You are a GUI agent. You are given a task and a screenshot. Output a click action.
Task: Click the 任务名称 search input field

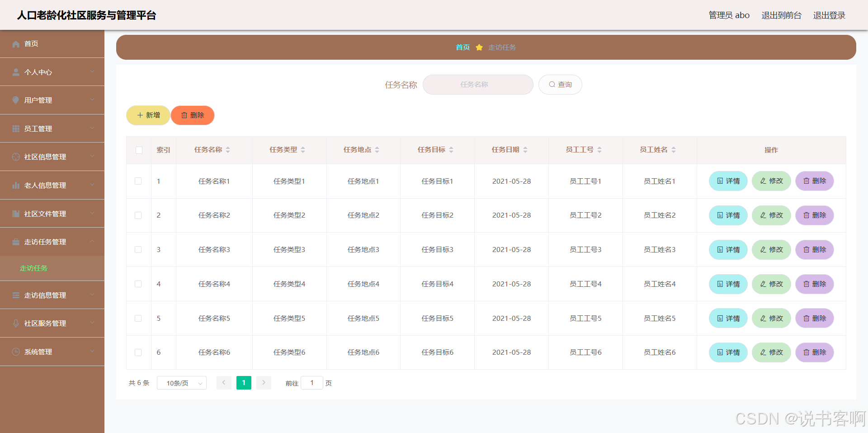pyautogui.click(x=478, y=85)
